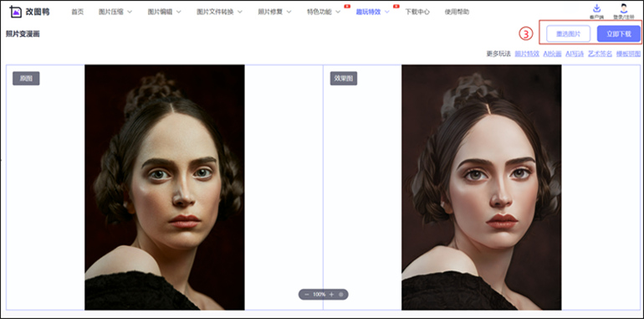The image size is (644, 319).
Task: Reset zoom with the round icon
Action: [341, 295]
